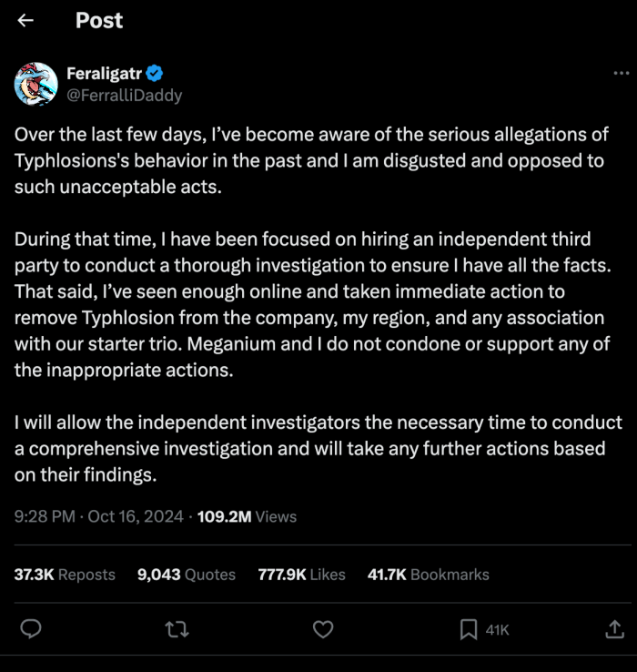View the 37.3K Reposts list

[x=65, y=575]
